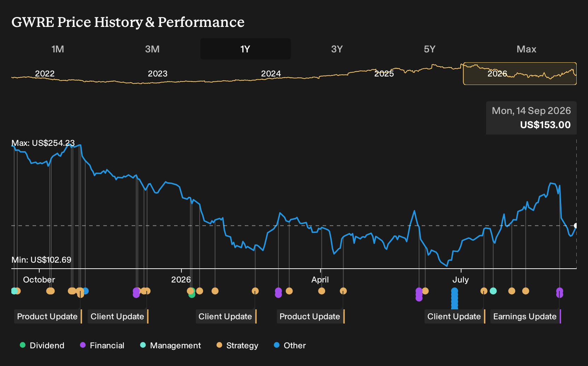This screenshot has width=588, height=366.
Task: Click the teal Management marker after July
Action: tap(493, 291)
